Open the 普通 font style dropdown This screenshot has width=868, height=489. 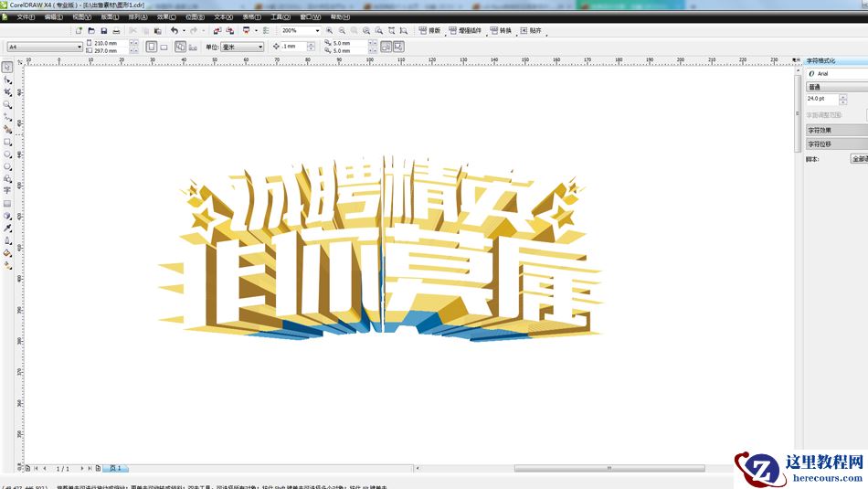pyautogui.click(x=837, y=87)
